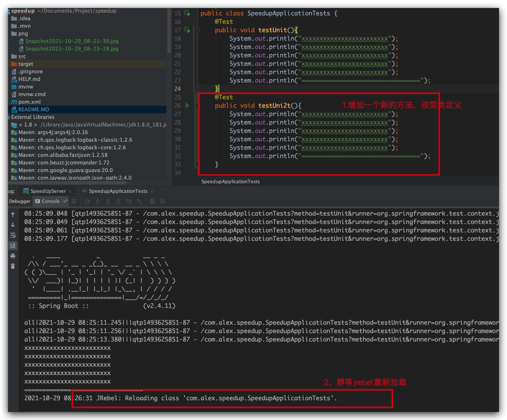This screenshot has width=507, height=420.
Task: Collapse testUnit method using fold marker on line 17
Action: click(x=198, y=30)
